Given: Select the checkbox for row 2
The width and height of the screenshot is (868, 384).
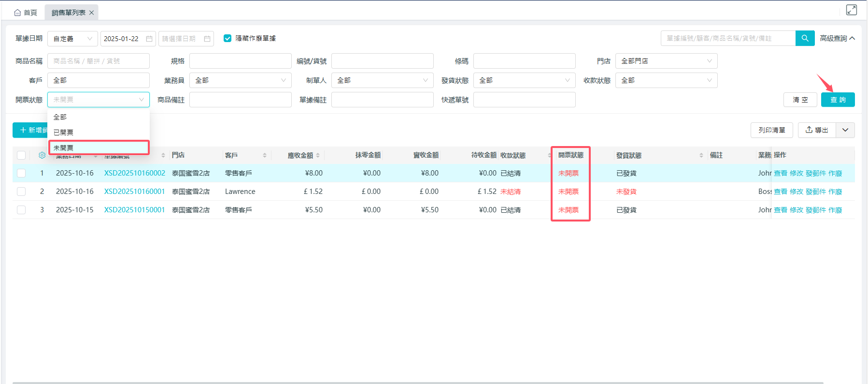Looking at the screenshot, I should click(x=21, y=192).
